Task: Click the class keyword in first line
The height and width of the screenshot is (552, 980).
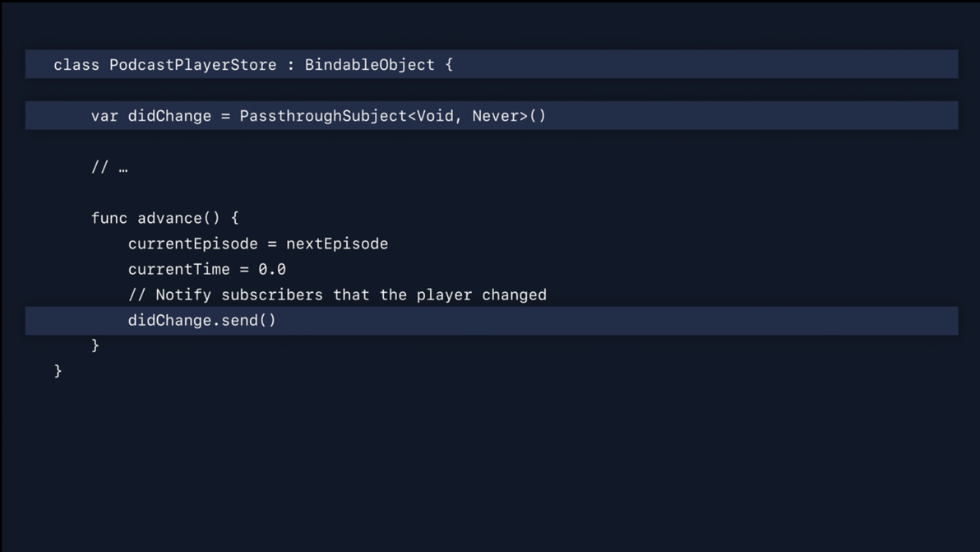Action: point(76,65)
